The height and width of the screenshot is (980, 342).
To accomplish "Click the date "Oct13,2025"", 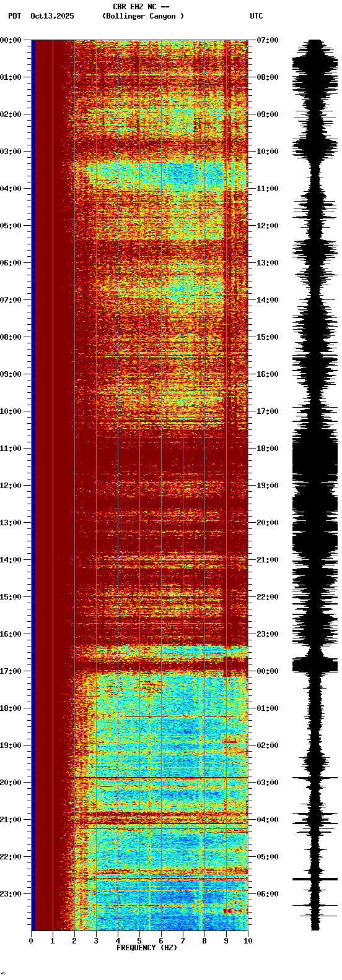I will coord(52,16).
